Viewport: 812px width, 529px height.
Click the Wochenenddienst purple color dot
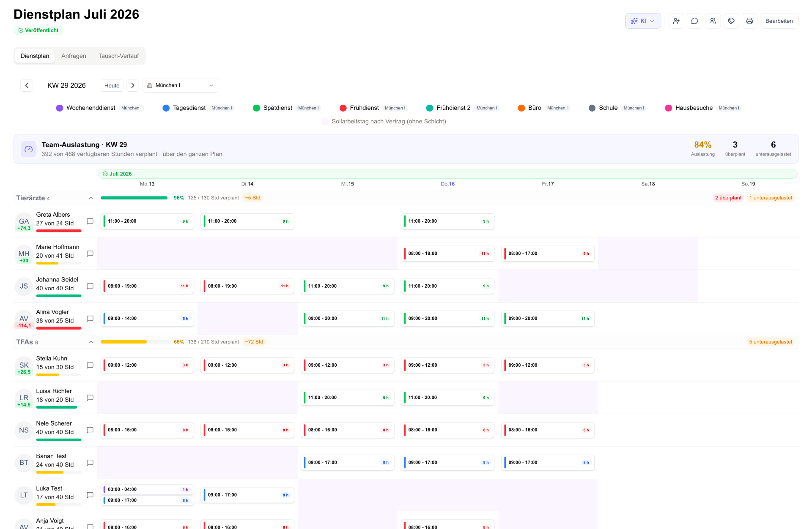[x=60, y=108]
